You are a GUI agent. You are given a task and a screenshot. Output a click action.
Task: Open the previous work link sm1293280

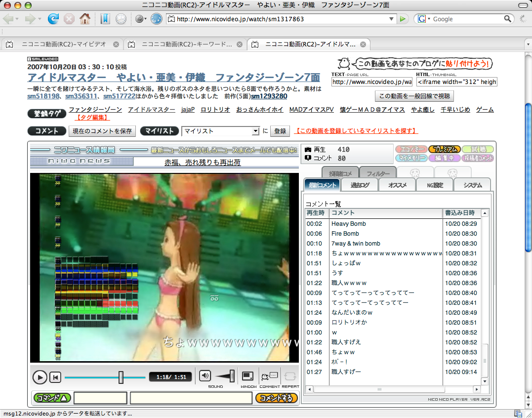pyautogui.click(x=269, y=96)
